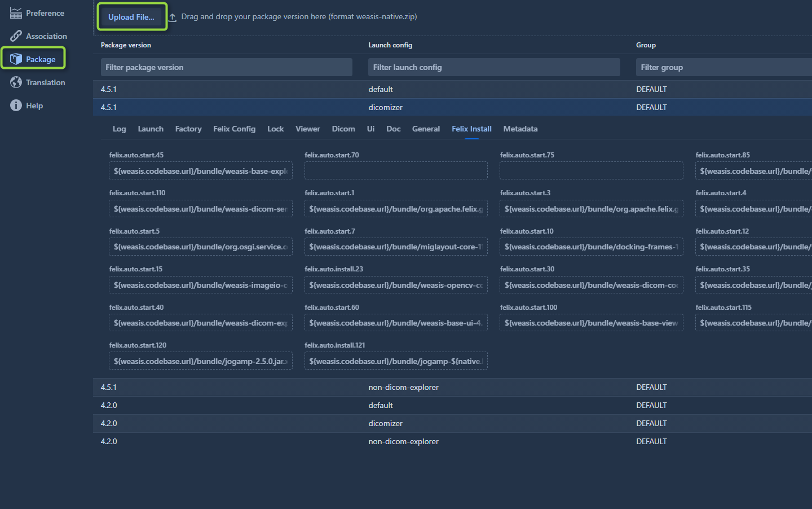This screenshot has width=812, height=509.
Task: Edit the felix.auto.start.15 weasis-imageio field
Action: click(201, 285)
